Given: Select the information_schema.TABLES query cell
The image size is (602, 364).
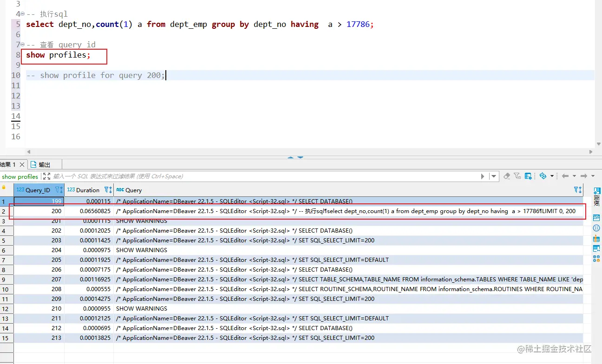Looking at the screenshot, I should point(348,279).
